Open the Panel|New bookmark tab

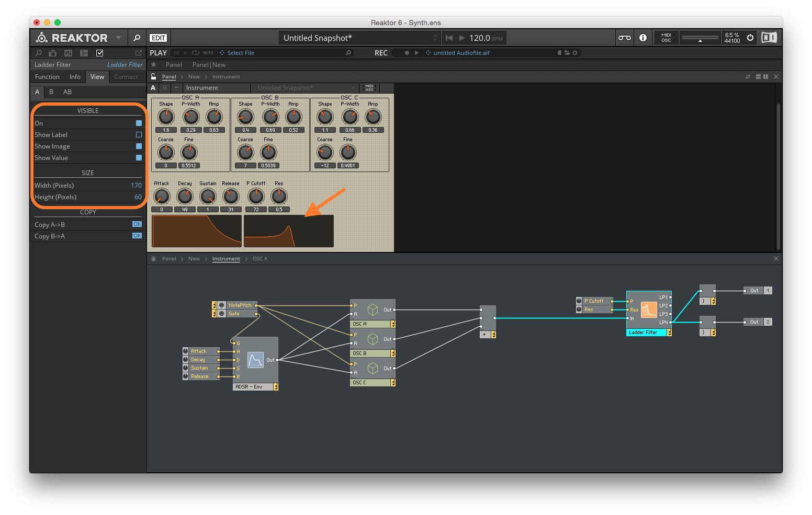(209, 65)
